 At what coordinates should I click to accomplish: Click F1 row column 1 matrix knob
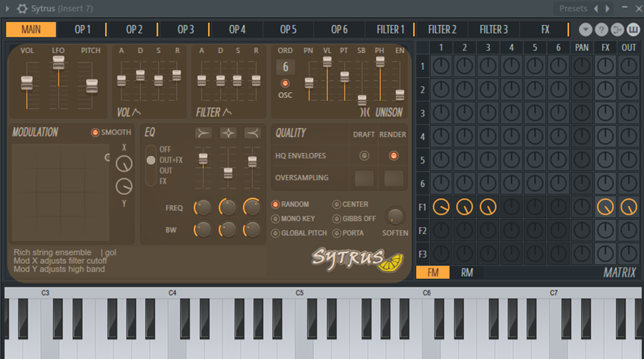[x=441, y=207]
